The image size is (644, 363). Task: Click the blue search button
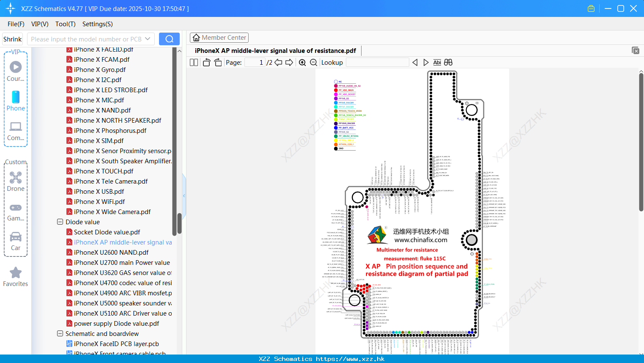click(x=169, y=39)
